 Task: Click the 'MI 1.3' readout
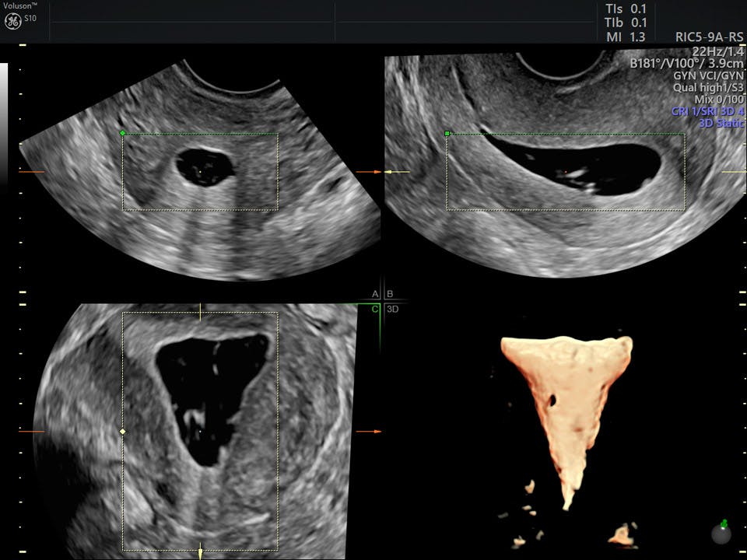tap(626, 37)
